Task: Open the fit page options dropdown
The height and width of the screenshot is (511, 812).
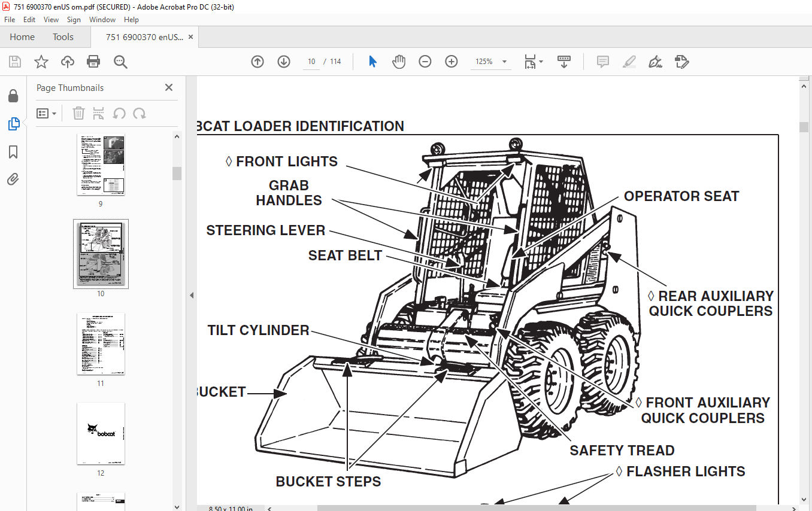Action: tap(534, 62)
